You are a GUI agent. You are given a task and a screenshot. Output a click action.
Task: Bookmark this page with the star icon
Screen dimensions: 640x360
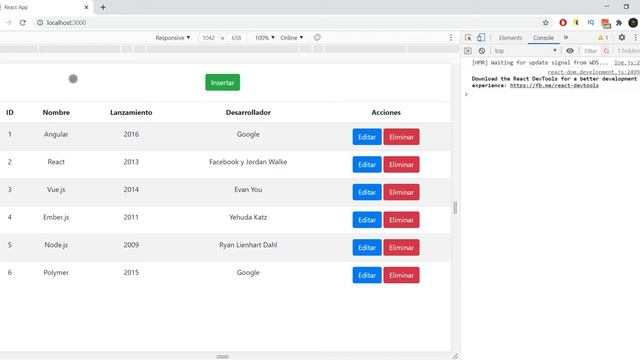pos(545,23)
